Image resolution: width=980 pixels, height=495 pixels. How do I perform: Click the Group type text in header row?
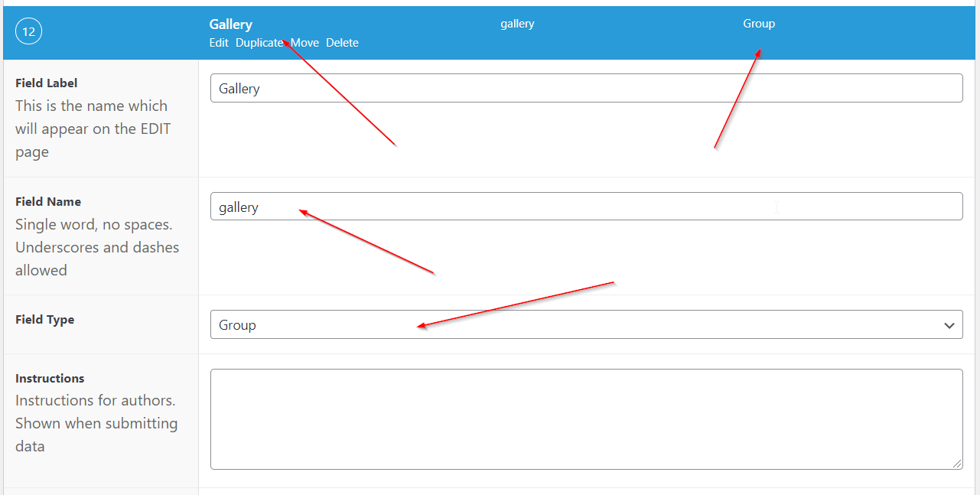(759, 24)
